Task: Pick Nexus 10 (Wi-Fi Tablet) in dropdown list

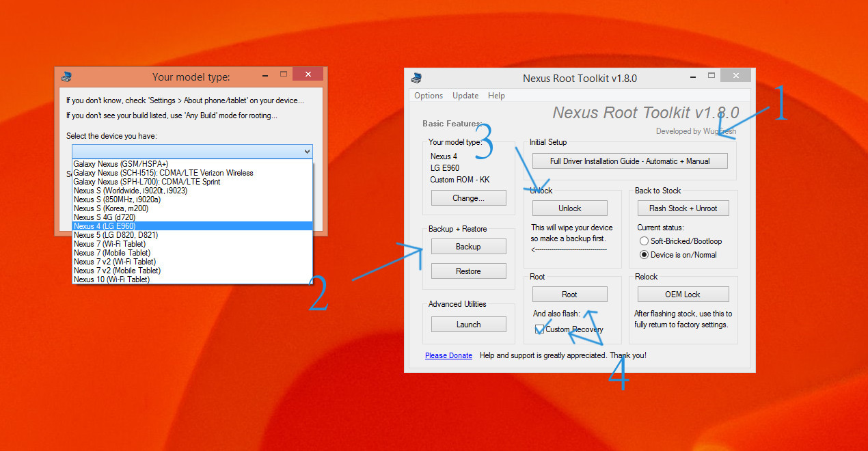Action: [x=111, y=279]
